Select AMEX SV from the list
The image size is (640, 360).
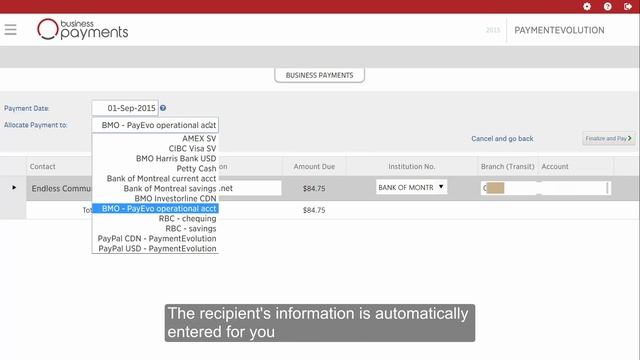(x=156, y=139)
